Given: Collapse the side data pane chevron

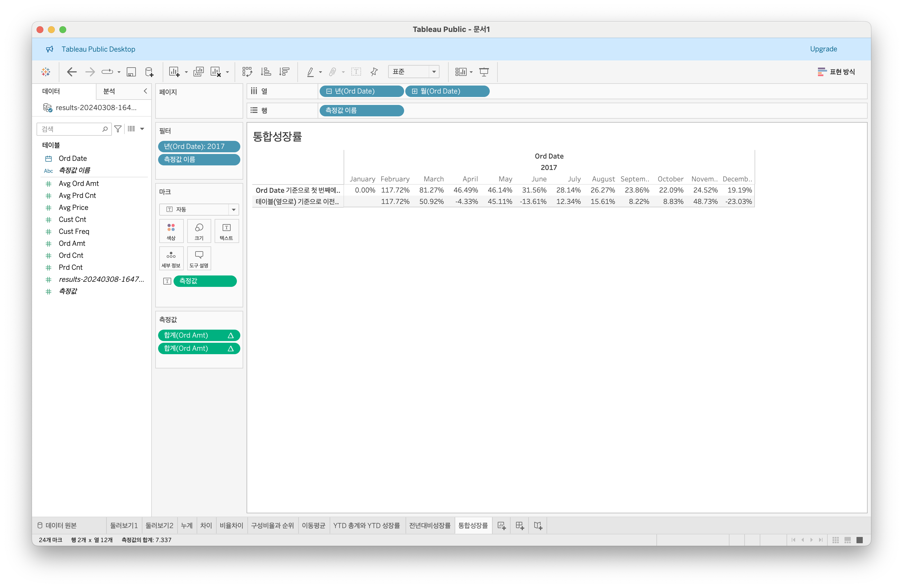Looking at the screenshot, I should click(x=145, y=91).
